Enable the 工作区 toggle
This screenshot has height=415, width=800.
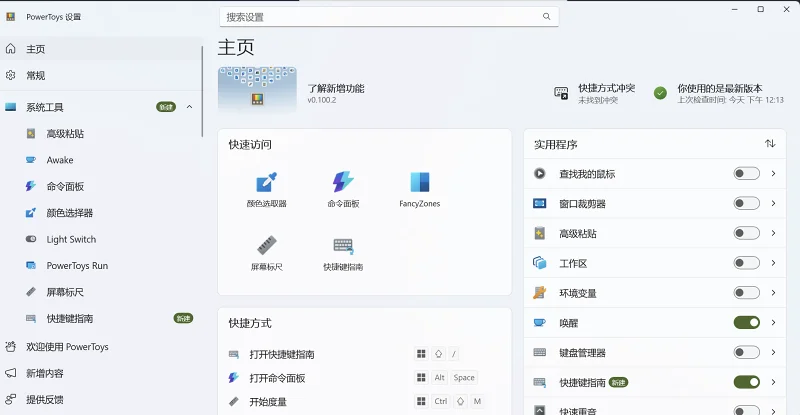[x=746, y=263]
